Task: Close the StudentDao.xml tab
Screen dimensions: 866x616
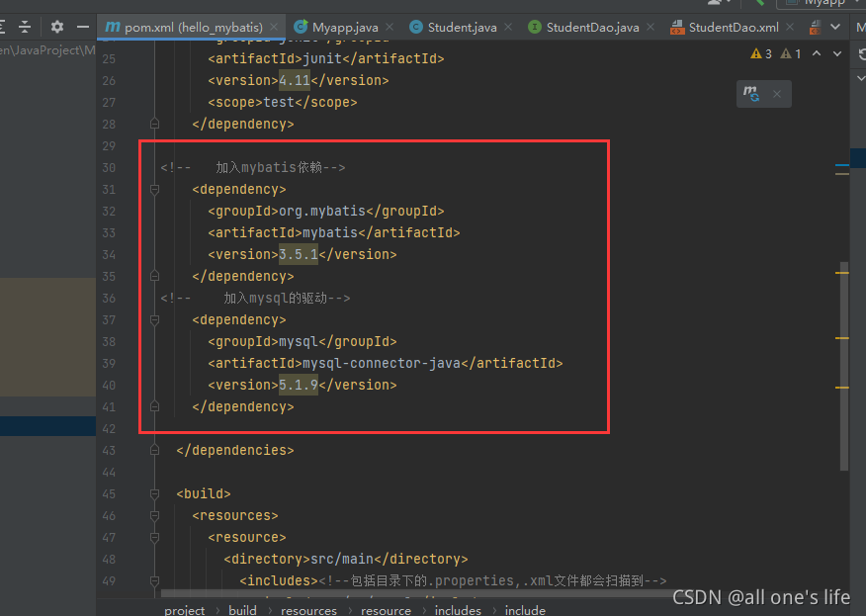Action: click(790, 27)
